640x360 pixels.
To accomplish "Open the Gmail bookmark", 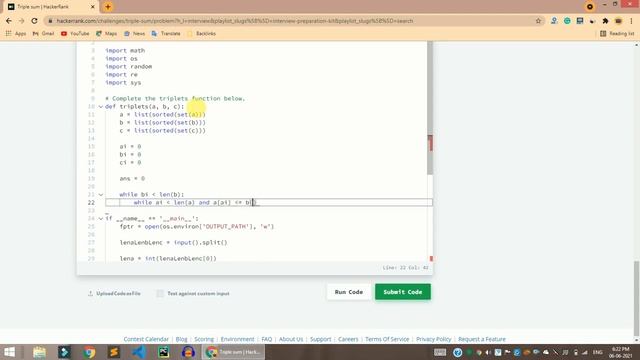I will (43, 33).
